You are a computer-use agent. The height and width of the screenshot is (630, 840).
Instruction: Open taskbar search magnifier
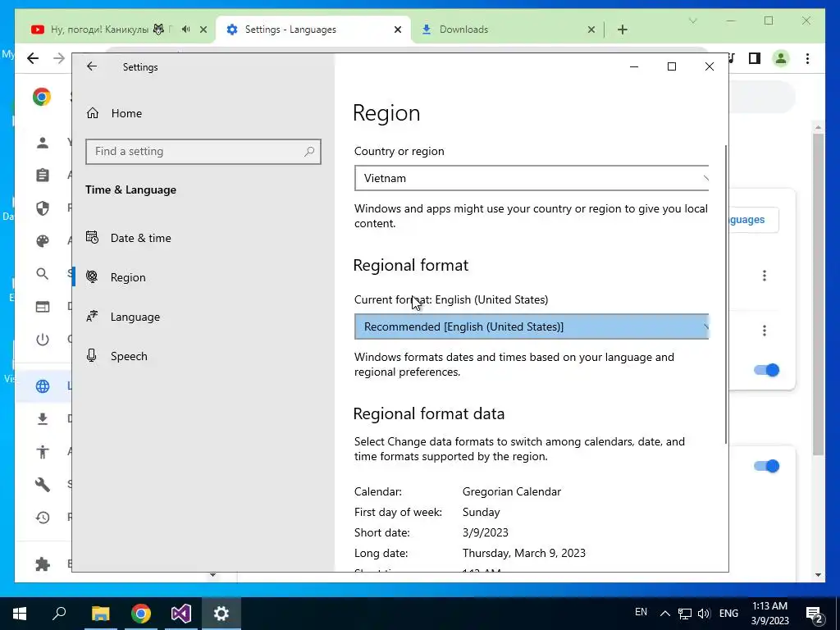click(x=59, y=614)
